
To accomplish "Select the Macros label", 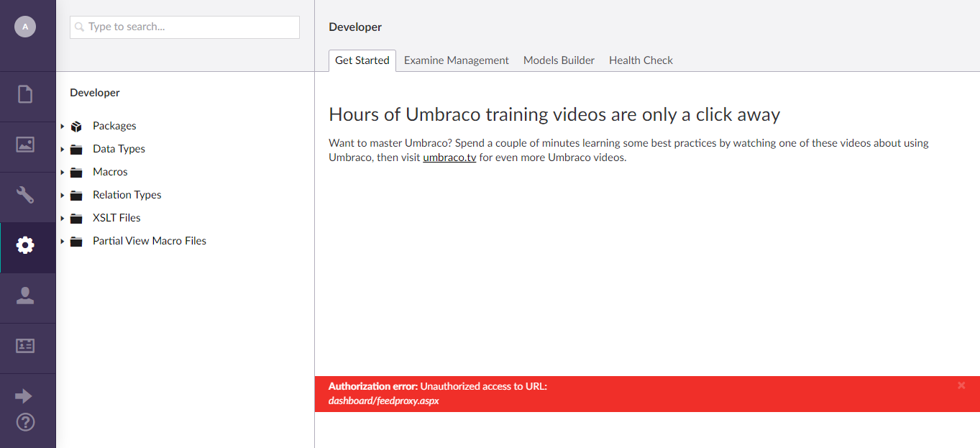I will click(110, 172).
